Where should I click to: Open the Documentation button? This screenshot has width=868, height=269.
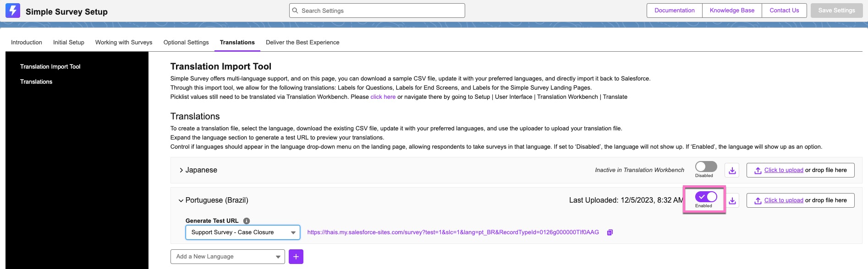coord(675,11)
